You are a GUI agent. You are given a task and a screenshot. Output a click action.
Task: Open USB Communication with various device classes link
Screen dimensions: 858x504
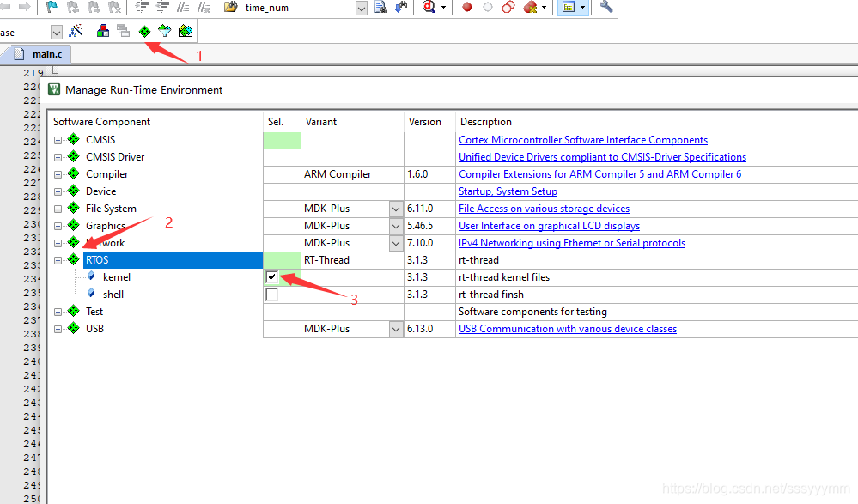point(568,329)
